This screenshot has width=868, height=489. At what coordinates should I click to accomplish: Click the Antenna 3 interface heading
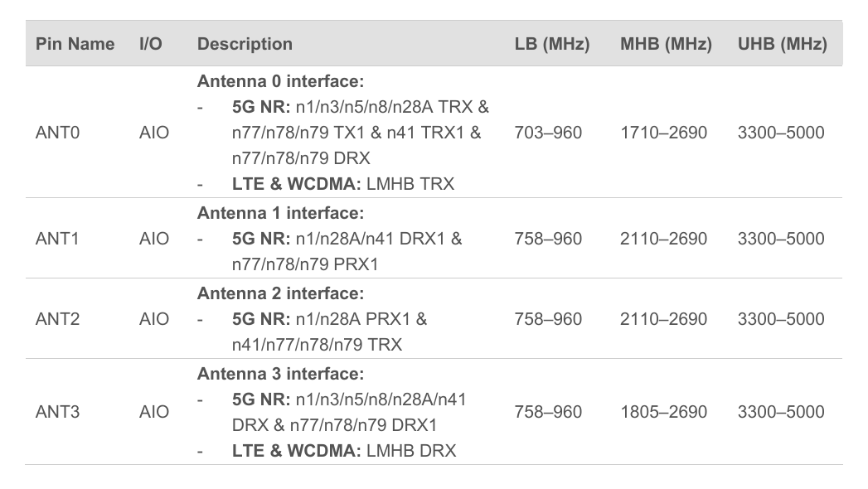(280, 374)
